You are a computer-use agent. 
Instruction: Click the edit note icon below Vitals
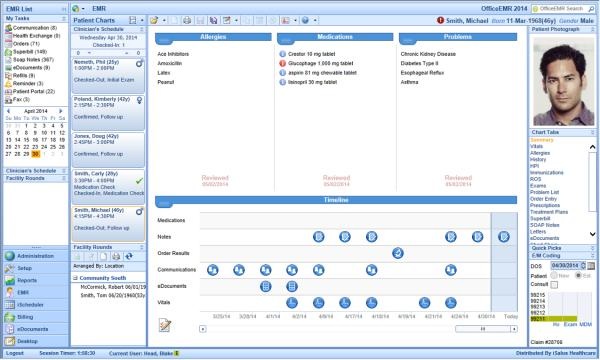[165, 325]
